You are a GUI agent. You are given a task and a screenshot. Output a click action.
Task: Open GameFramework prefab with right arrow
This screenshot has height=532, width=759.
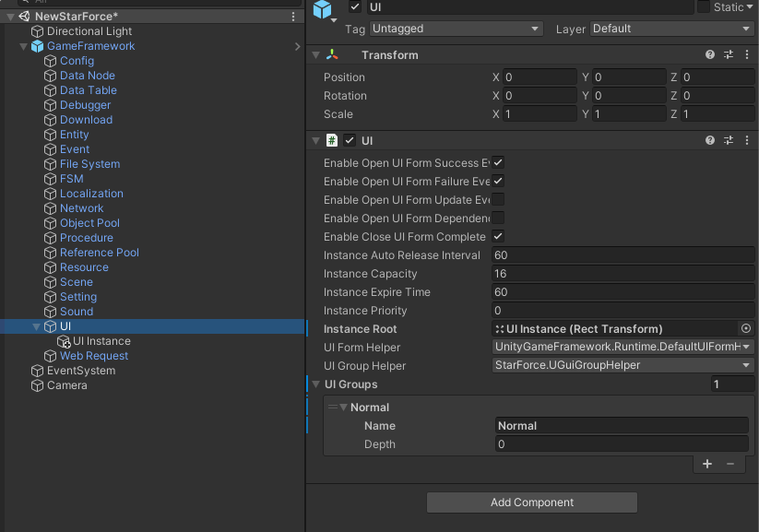(297, 46)
